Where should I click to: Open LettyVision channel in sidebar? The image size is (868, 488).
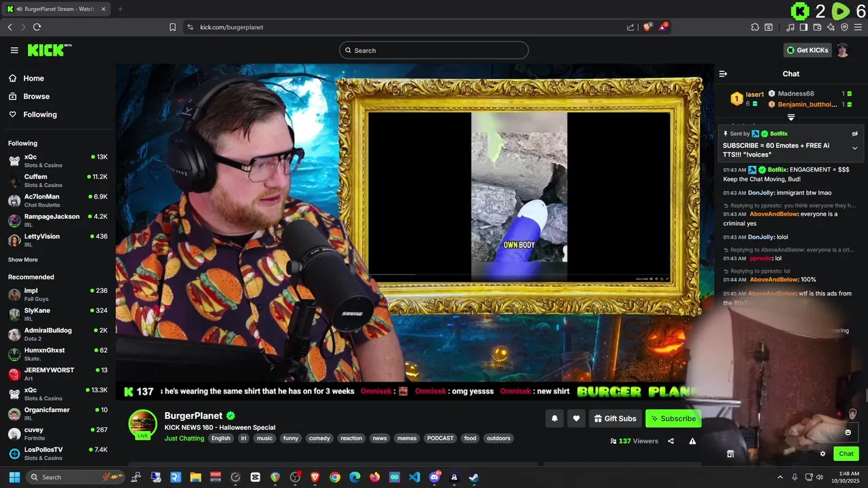click(58, 240)
